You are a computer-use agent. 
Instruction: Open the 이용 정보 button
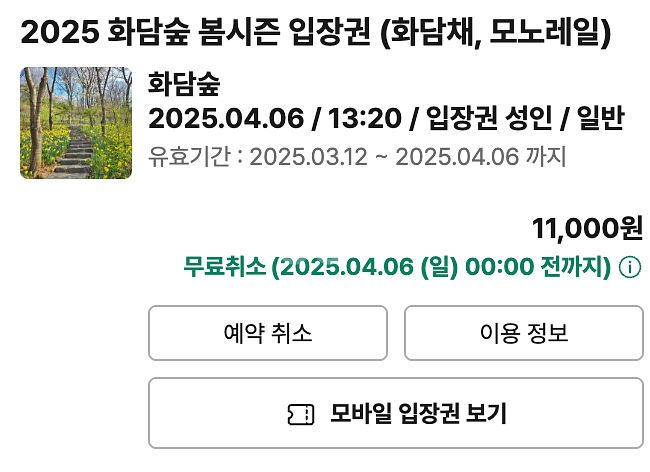point(524,333)
